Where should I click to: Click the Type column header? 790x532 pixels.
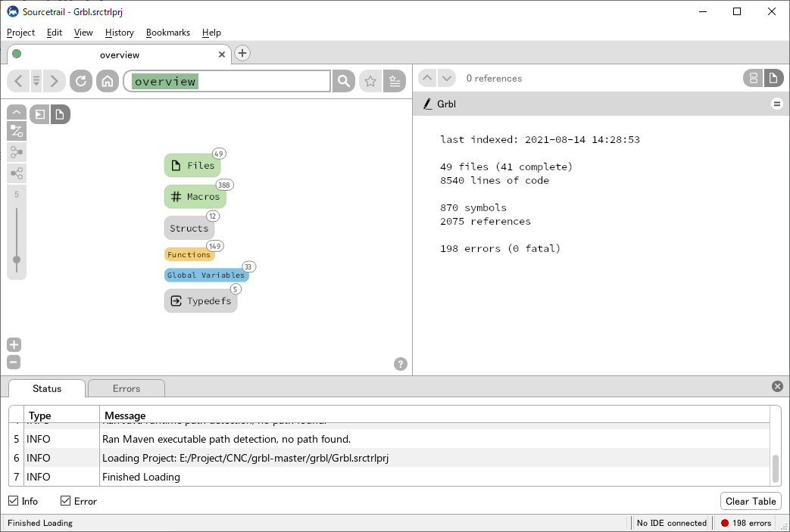click(61, 415)
